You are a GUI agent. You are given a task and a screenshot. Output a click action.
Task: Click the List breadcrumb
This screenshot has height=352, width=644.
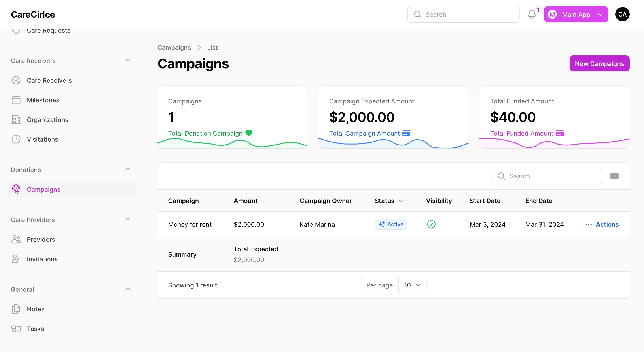(x=212, y=47)
